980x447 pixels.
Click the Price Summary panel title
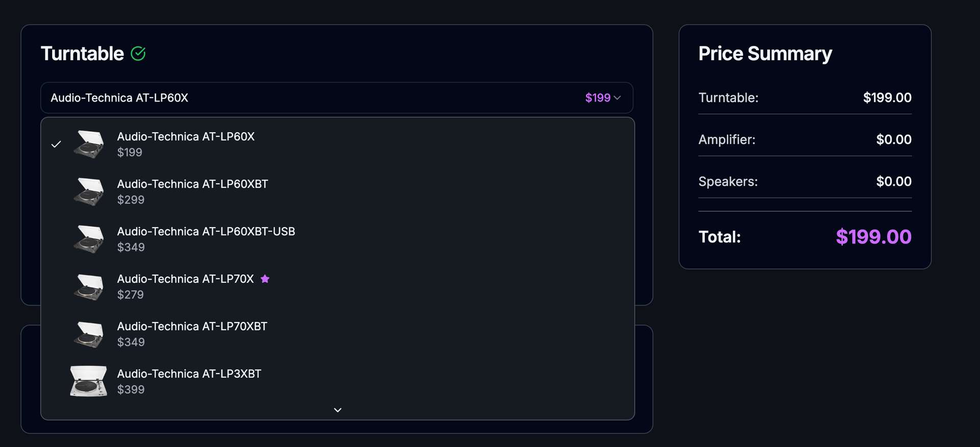click(765, 54)
